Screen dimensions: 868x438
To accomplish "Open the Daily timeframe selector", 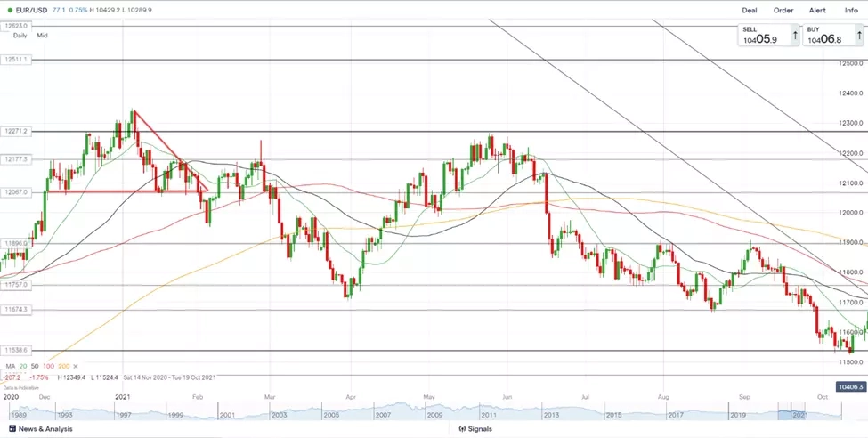I will (20, 35).
